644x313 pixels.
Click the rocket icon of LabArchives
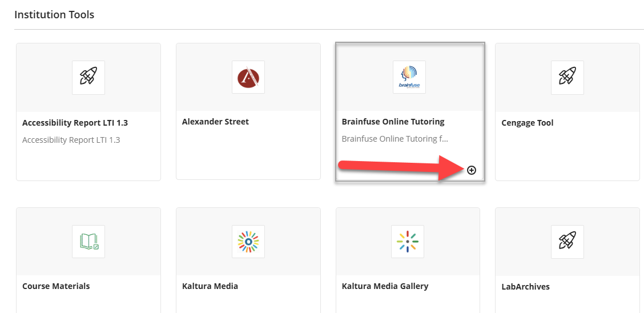(567, 242)
